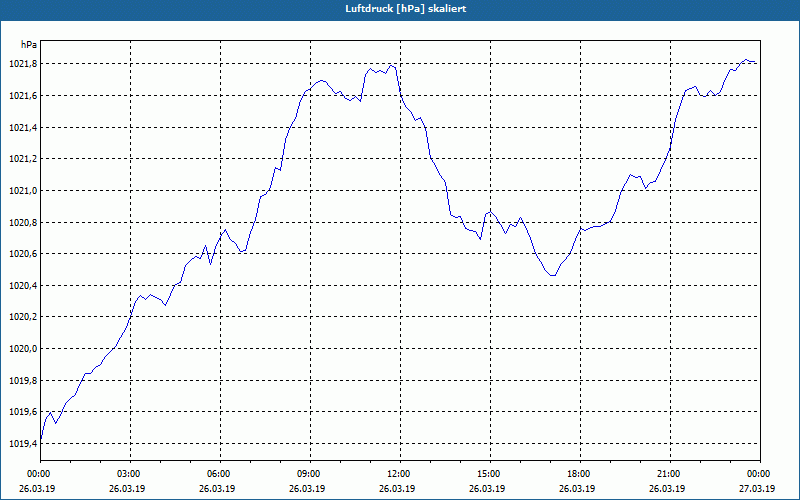This screenshot has height=500, width=800.
Task: Click date 26.03.19 beneath 15:00
Action: pyautogui.click(x=487, y=489)
